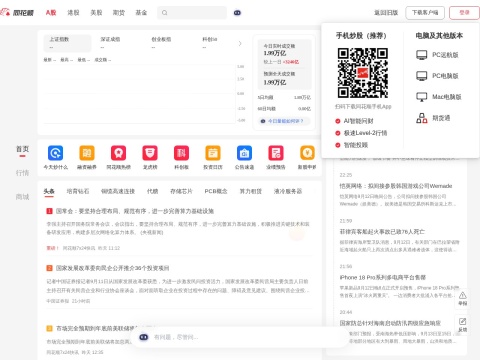Click the 同花顺 logo at top left
The width and height of the screenshot is (480, 360).
17,13
